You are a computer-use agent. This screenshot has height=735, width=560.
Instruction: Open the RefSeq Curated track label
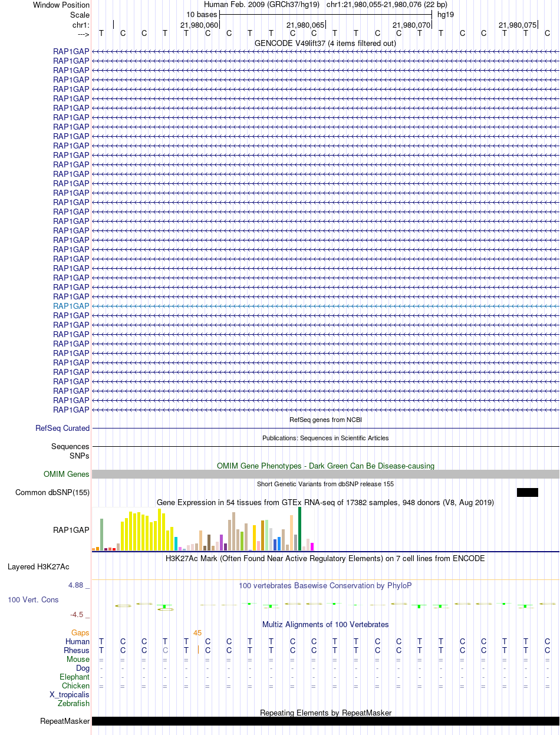(62, 429)
